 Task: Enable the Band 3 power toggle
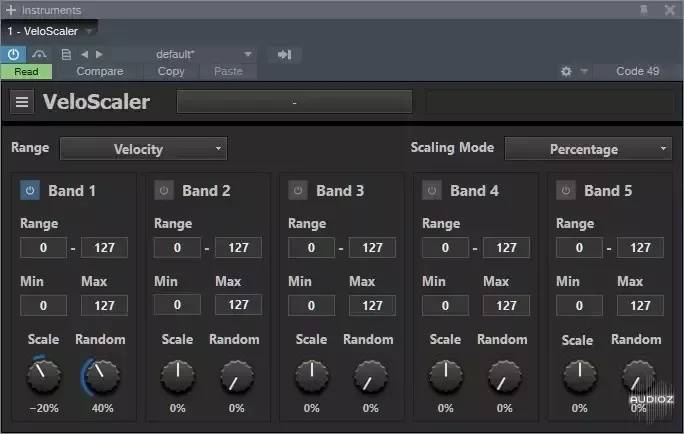(298, 191)
